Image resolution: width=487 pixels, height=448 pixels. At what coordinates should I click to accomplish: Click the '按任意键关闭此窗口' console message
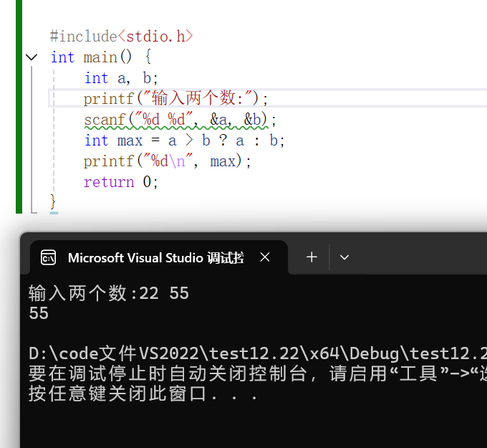coord(143,394)
